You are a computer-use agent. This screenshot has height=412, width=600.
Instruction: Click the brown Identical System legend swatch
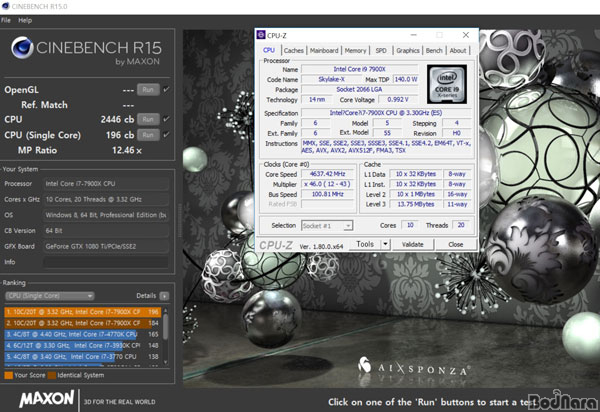pos(52,375)
